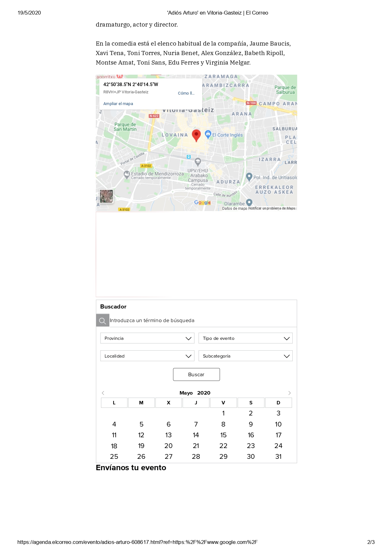Select May 19 in the calendar
This screenshot has height=555, width=392.
141,446
